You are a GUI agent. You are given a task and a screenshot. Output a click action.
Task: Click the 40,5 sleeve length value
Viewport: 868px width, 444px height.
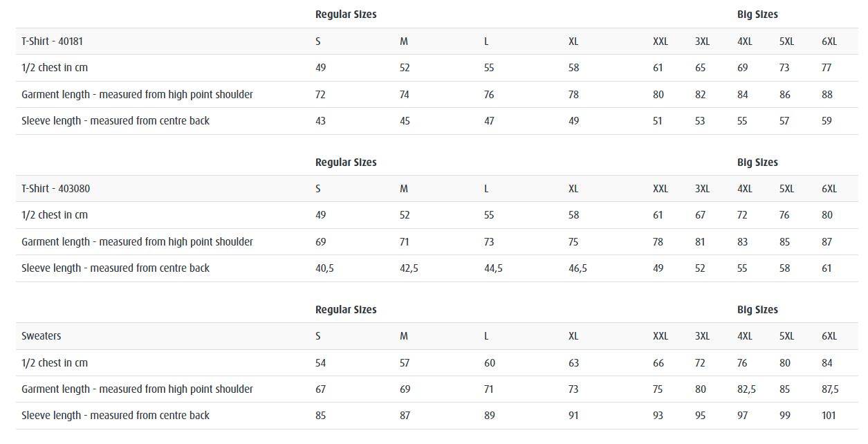point(324,268)
